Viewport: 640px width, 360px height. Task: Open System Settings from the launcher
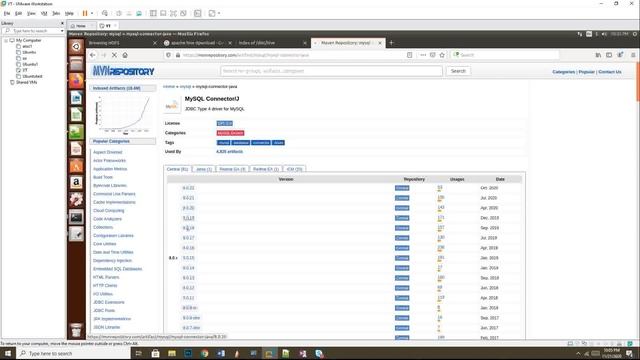tap(76, 200)
